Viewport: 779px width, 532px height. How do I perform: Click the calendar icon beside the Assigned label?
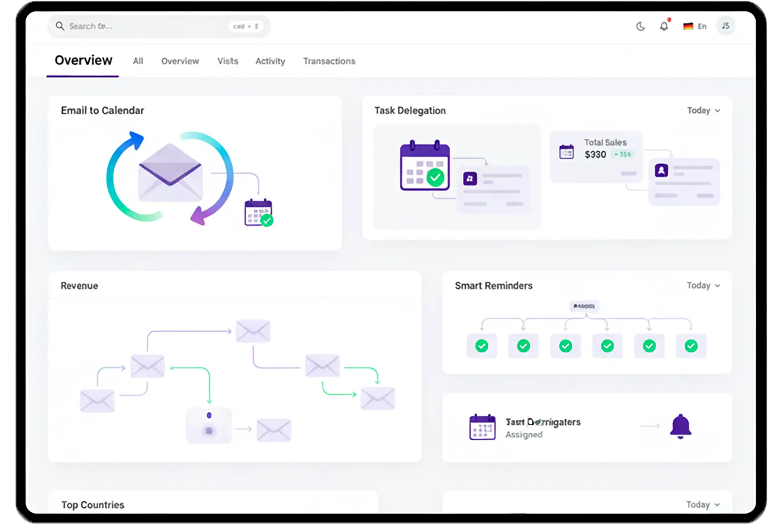point(482,427)
